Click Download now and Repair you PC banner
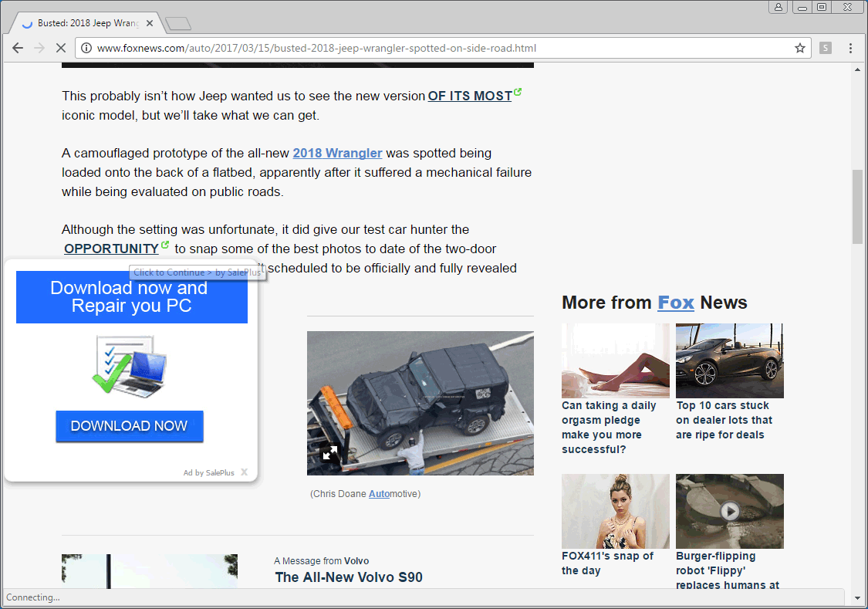The width and height of the screenshot is (868, 609). [x=132, y=296]
